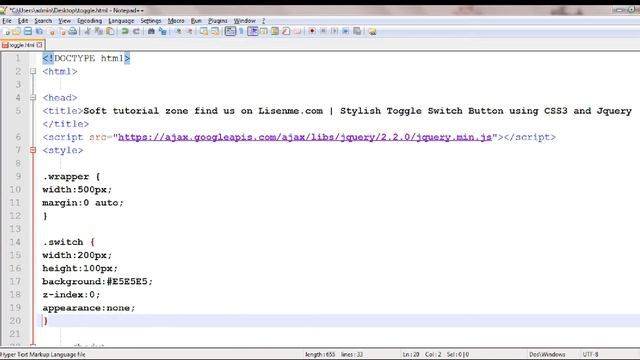Open the Language menu
Image resolution: width=640 pixels, height=360 pixels.
click(x=121, y=21)
